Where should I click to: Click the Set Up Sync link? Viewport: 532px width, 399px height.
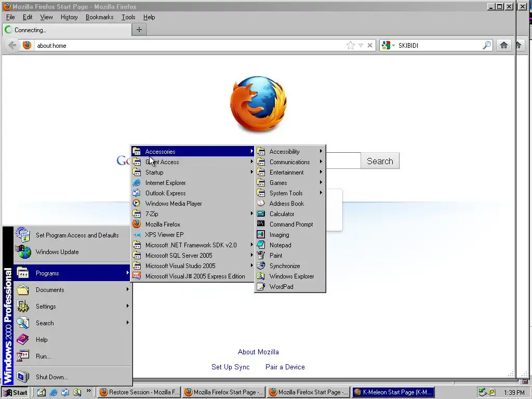[x=230, y=367]
